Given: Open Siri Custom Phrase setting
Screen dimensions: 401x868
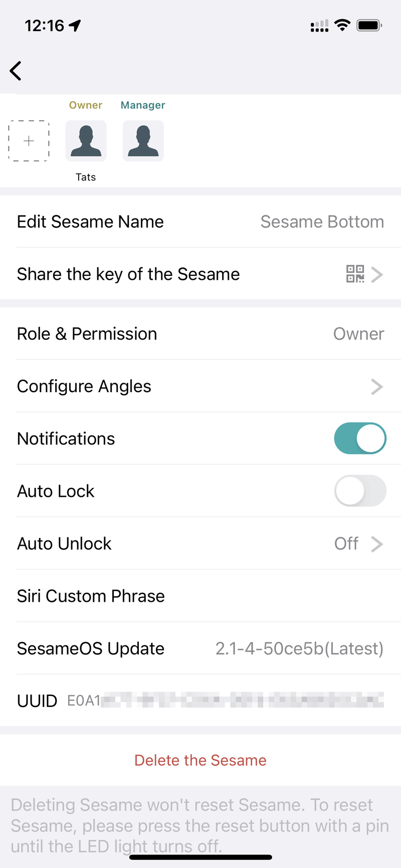Looking at the screenshot, I should pyautogui.click(x=200, y=596).
